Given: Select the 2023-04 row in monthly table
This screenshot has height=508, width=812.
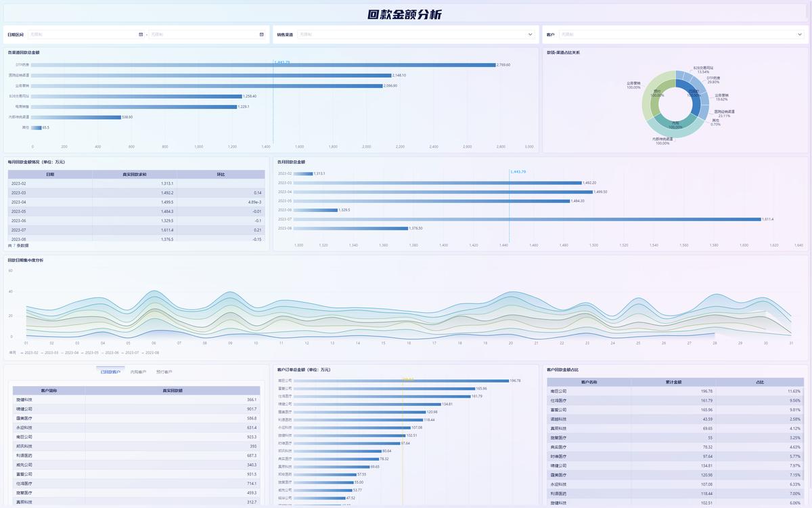Looking at the screenshot, I should [135, 202].
